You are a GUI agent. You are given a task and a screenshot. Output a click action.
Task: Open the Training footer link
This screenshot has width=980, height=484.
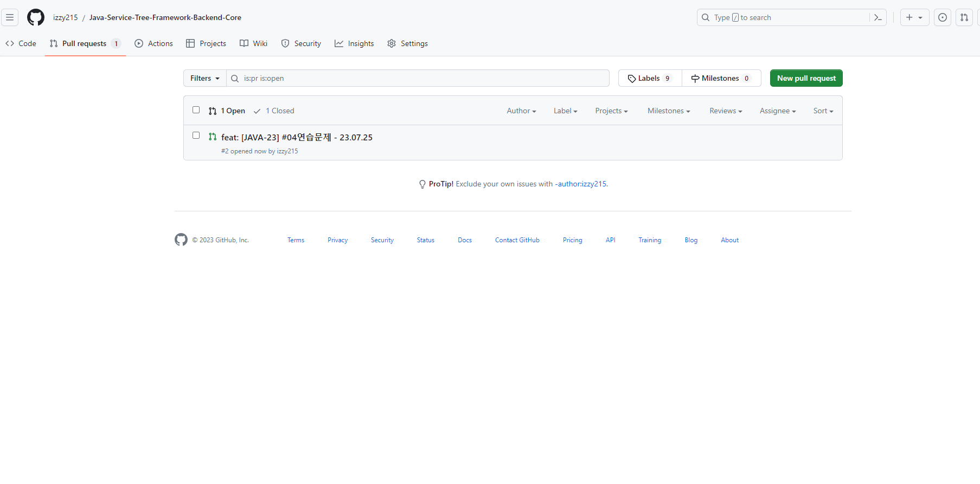pyautogui.click(x=650, y=240)
